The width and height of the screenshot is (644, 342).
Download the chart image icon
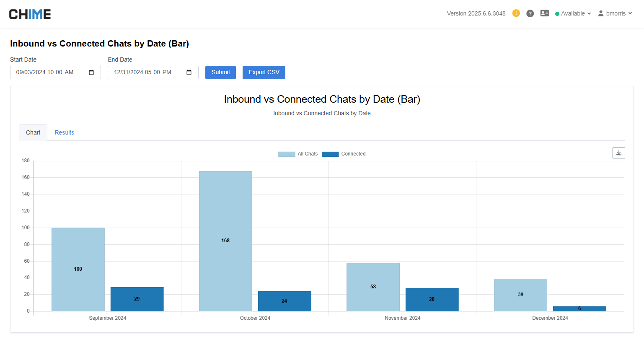[x=619, y=153]
